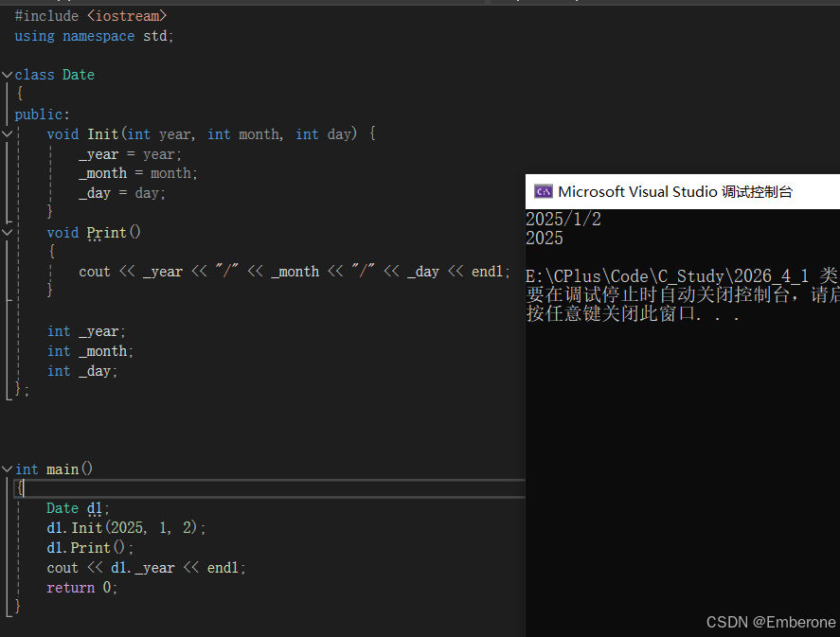840x637 pixels.
Task: Click the 'public:' access specifier
Action: 42,115
